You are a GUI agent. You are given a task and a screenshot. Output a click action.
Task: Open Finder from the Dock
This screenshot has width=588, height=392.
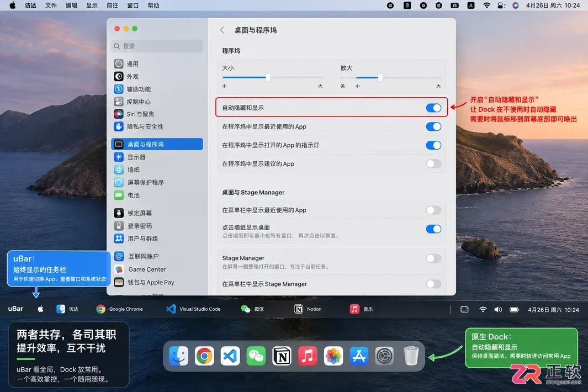click(x=178, y=356)
